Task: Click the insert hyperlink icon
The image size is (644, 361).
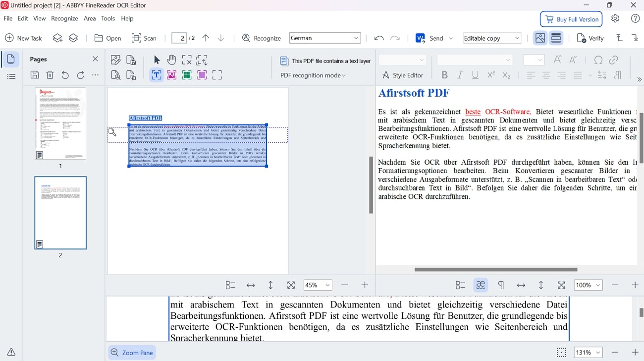Action: [613, 60]
